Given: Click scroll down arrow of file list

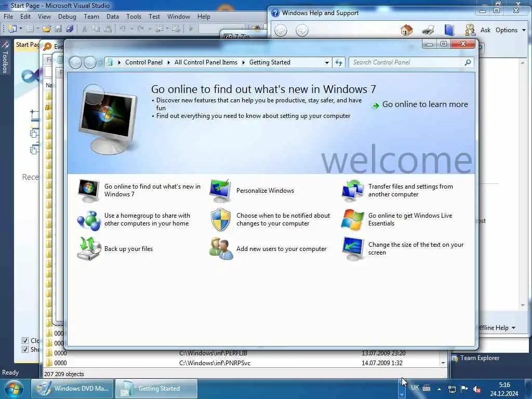Looking at the screenshot, I should 443,363.
